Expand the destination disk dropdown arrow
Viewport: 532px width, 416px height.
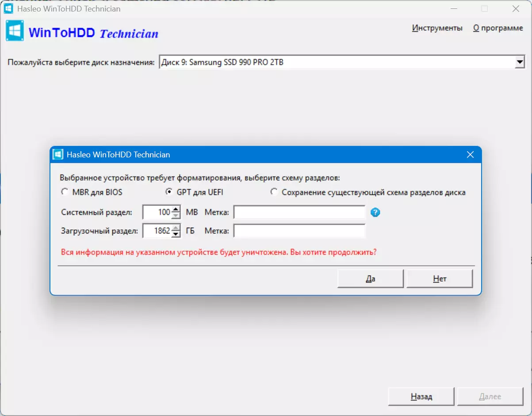[520, 63]
